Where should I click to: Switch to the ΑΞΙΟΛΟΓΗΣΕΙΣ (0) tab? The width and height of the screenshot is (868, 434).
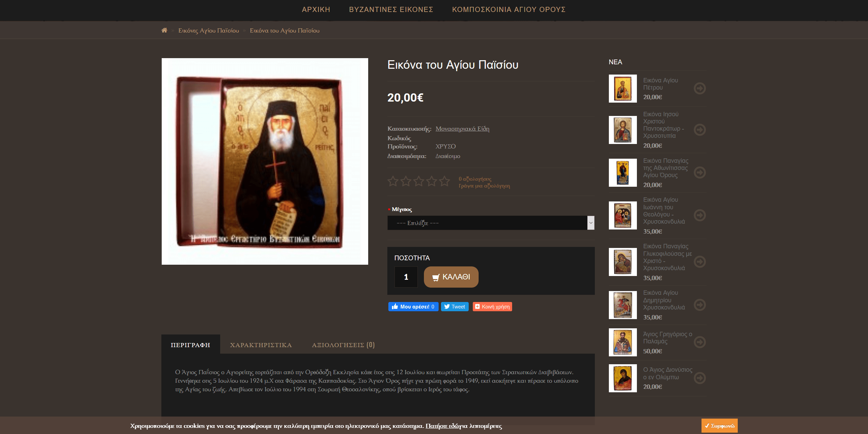click(x=343, y=345)
